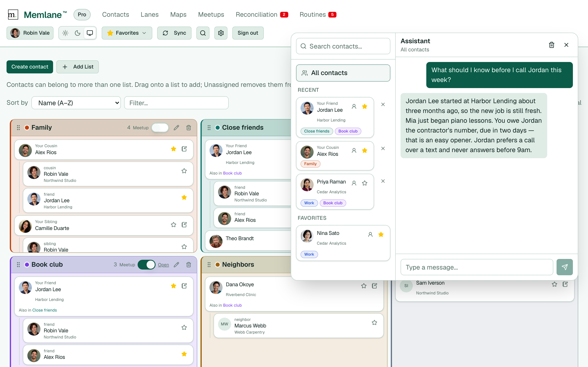Screen dimensions: 588x367
Task: Favorite Priya Raman with star icon
Action: pos(364,183)
